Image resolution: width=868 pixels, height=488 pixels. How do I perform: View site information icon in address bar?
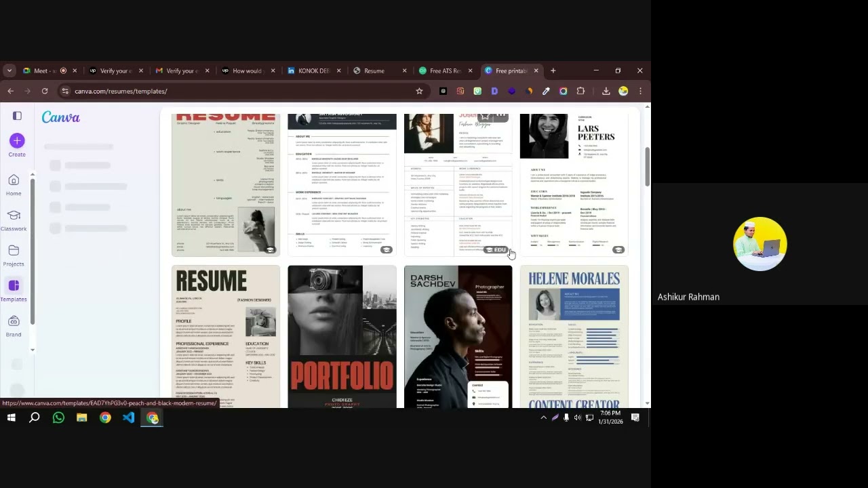click(x=65, y=91)
